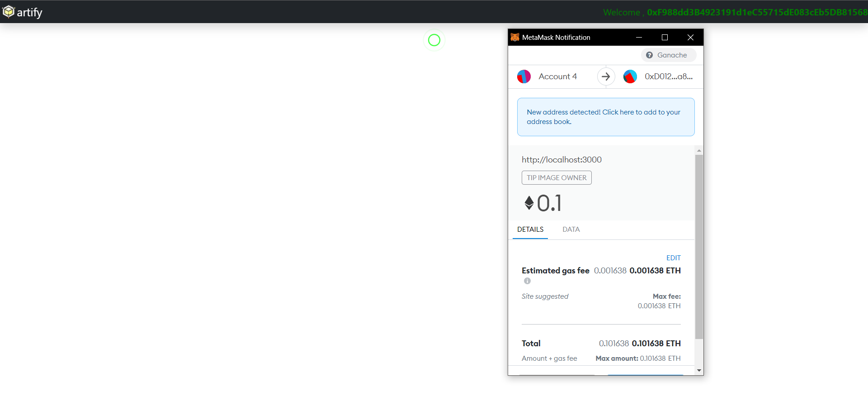Click the Estimated gas fee label
This screenshot has width=868, height=406.
coord(556,271)
